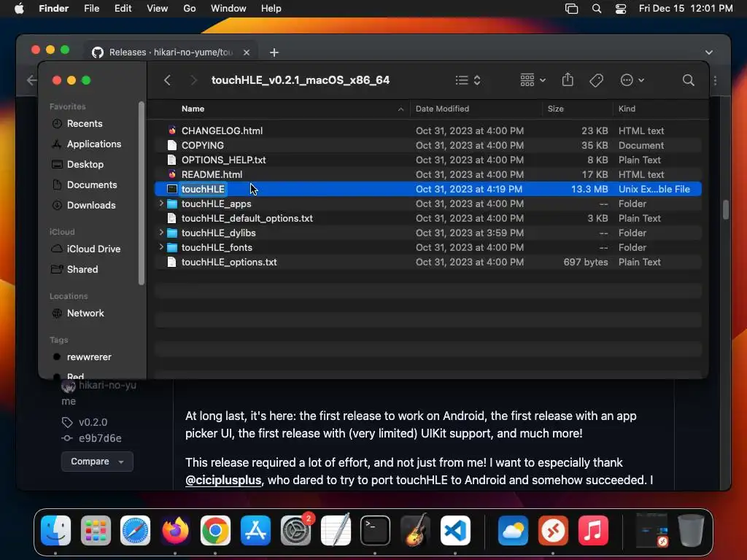Launch Safari from the Dock
Screen dimensions: 747x560
point(135,530)
